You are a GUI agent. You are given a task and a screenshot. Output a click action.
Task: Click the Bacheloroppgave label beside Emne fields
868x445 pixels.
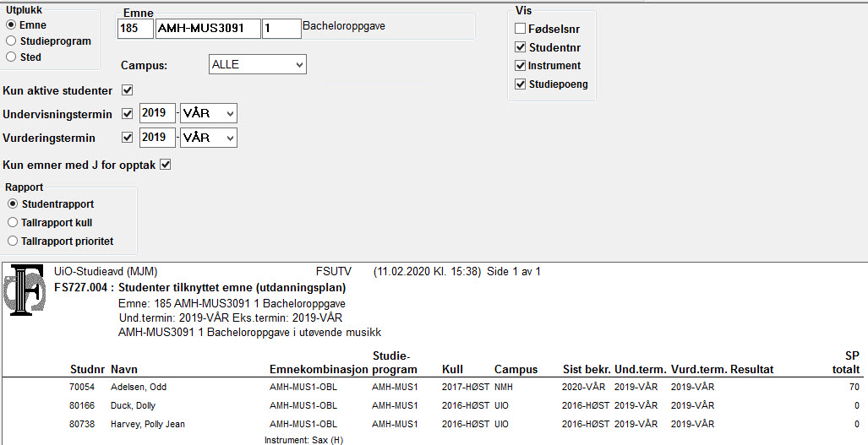344,26
